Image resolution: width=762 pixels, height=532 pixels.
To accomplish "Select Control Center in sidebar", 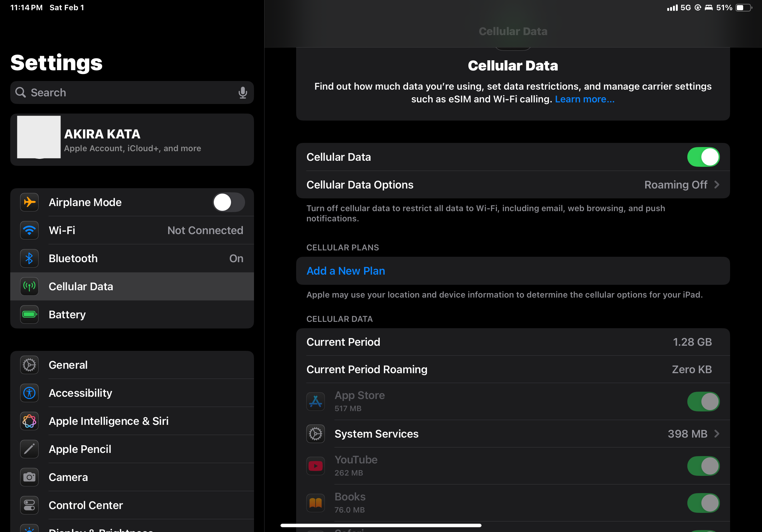I will pyautogui.click(x=86, y=505).
